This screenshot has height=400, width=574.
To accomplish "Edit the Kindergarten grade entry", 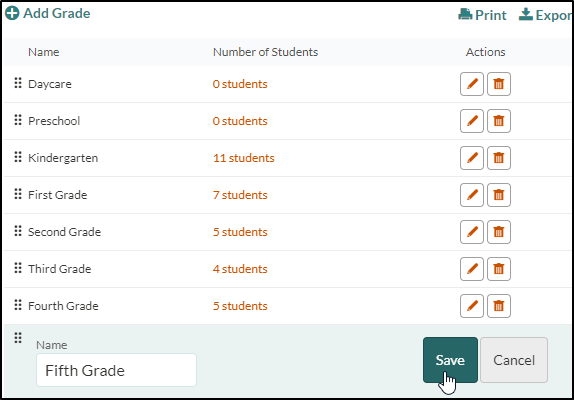I will (472, 158).
